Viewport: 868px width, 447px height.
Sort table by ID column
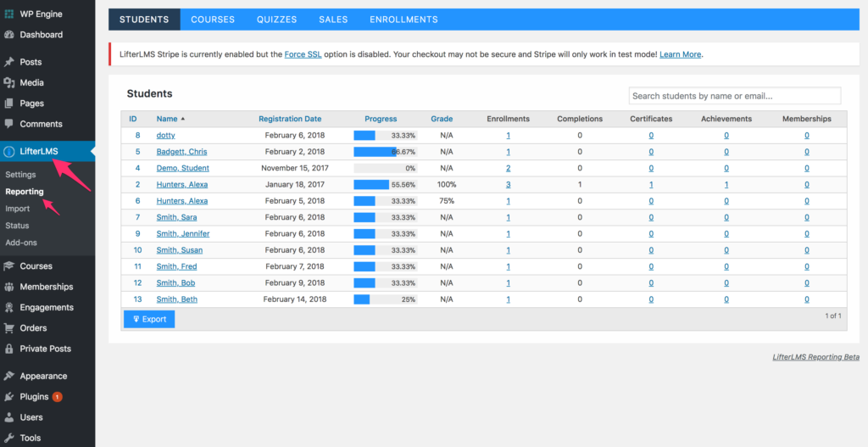133,119
